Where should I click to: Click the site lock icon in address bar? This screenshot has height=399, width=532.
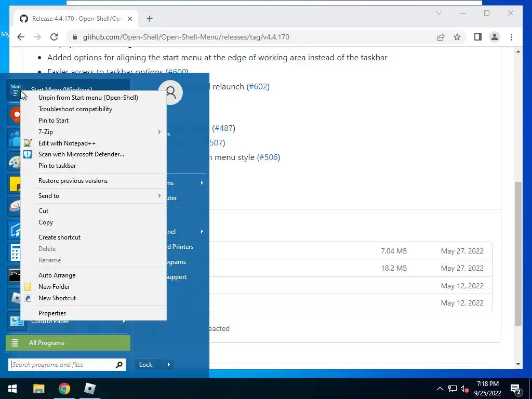(x=75, y=37)
